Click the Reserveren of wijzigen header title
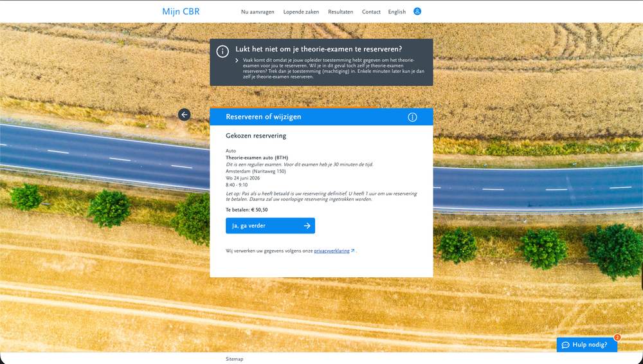Image resolution: width=643 pixels, height=364 pixels. 263,116
